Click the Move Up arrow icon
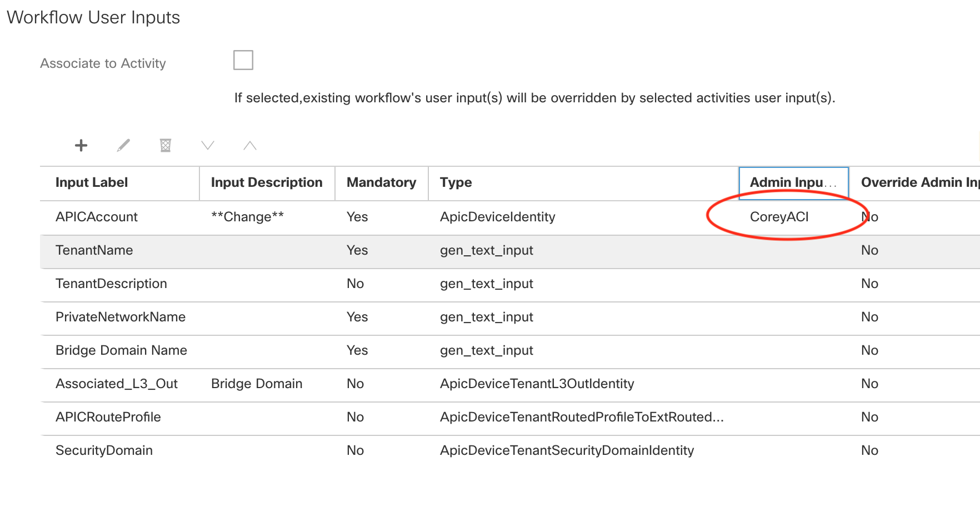The height and width of the screenshot is (516, 980). (x=250, y=145)
